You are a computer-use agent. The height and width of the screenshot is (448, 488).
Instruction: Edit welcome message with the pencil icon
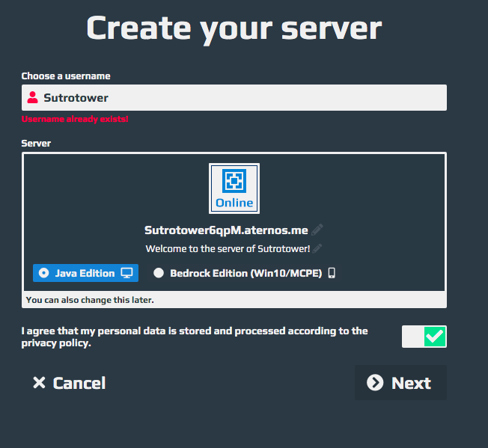point(317,248)
